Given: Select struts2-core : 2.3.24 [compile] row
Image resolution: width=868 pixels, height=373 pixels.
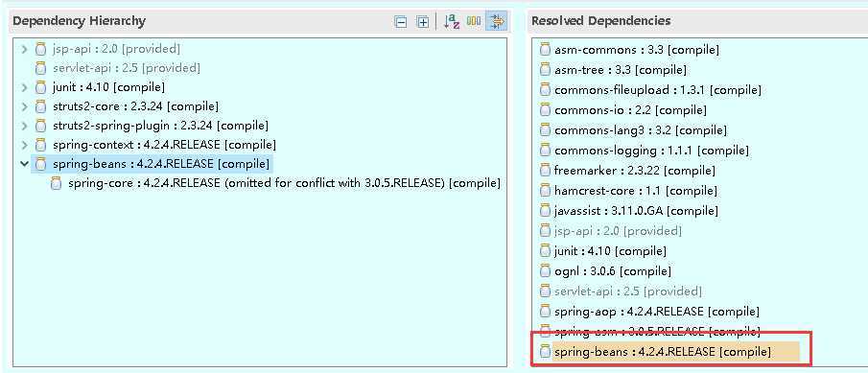Looking at the screenshot, I should pyautogui.click(x=135, y=106).
